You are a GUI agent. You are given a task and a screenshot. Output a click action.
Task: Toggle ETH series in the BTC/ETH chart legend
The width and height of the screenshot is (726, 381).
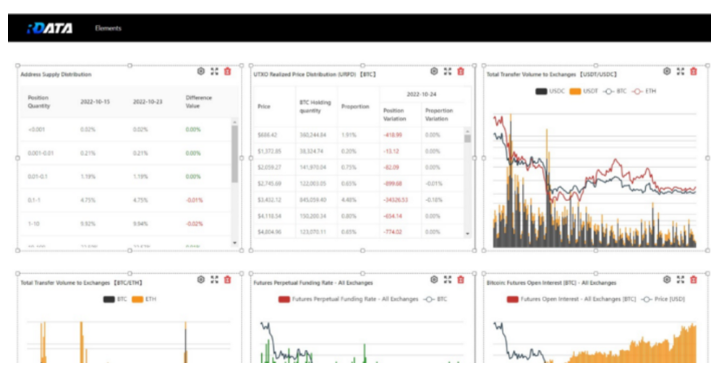144,299
